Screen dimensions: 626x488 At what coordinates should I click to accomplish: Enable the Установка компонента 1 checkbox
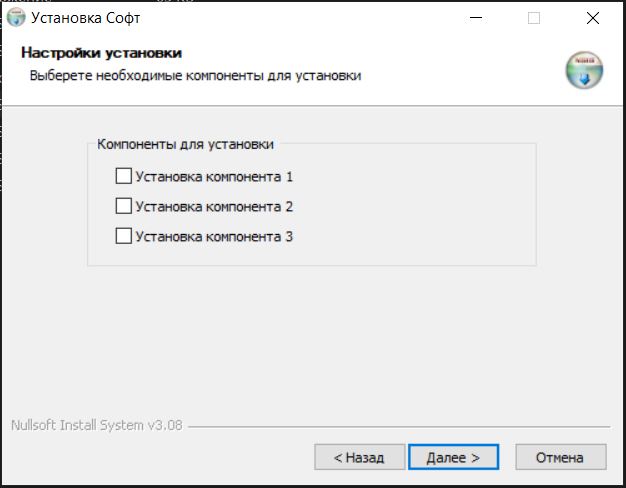124,177
